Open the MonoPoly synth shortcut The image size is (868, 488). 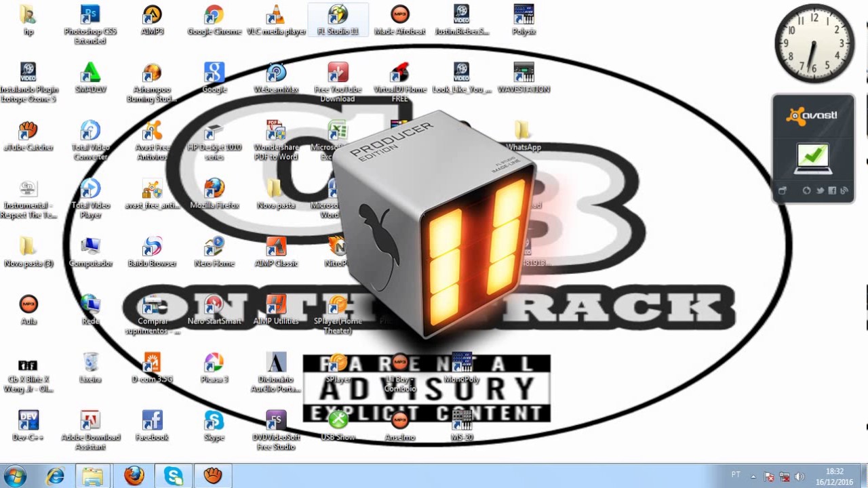462,367
